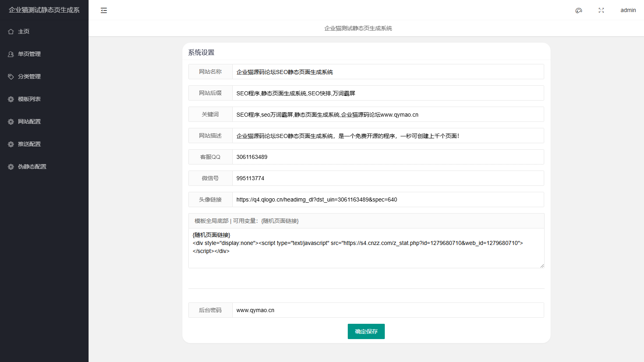Click the gear icon beside 网站配置
The width and height of the screenshot is (644, 362).
tap(11, 121)
